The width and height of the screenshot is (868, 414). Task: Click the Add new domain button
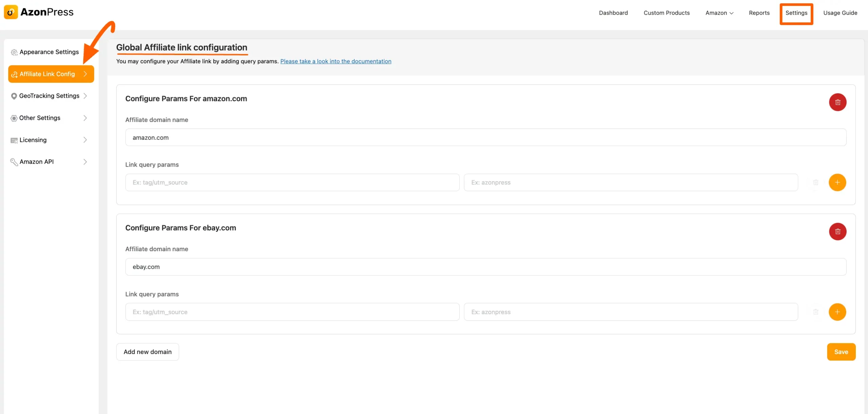[147, 352]
